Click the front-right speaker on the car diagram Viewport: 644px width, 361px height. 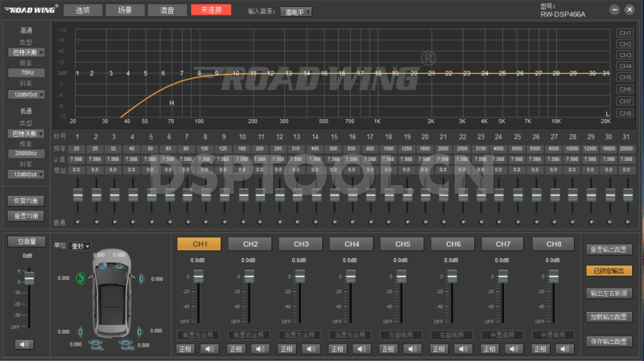[142, 279]
